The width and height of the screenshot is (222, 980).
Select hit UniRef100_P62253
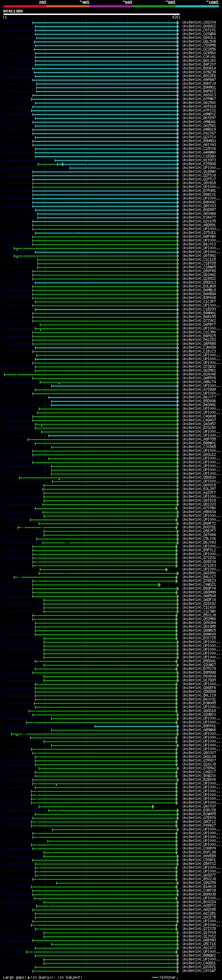tap(199, 340)
